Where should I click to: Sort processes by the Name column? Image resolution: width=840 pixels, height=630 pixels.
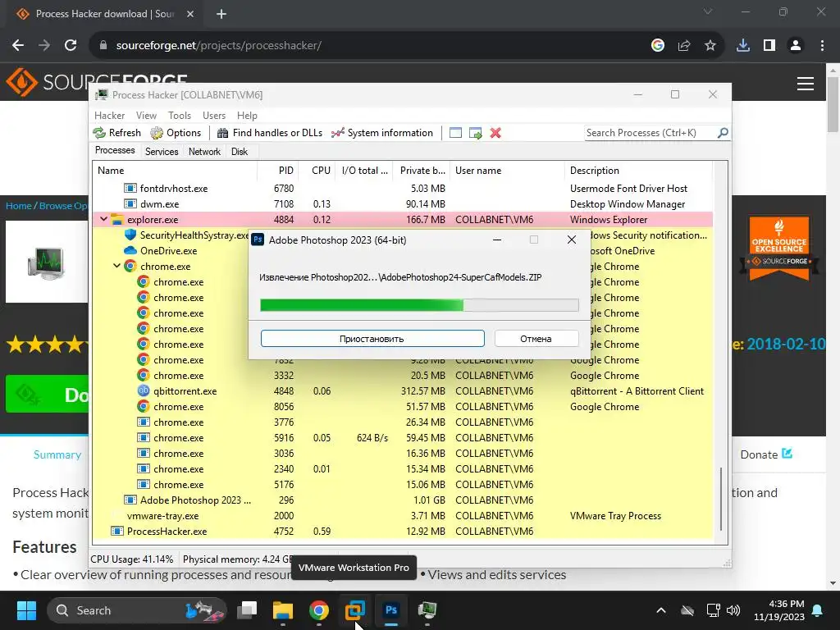pos(175,171)
